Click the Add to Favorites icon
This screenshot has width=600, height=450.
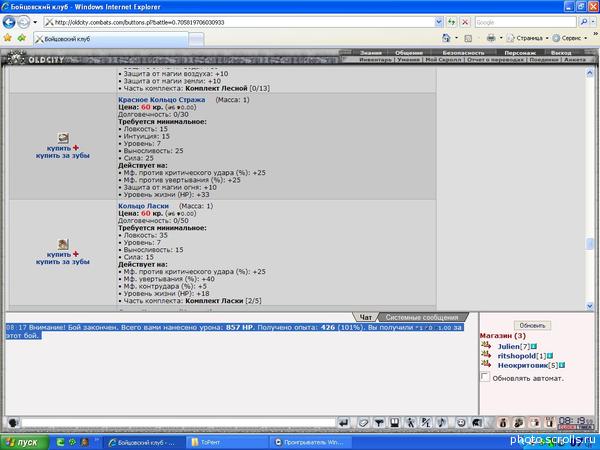[22, 38]
